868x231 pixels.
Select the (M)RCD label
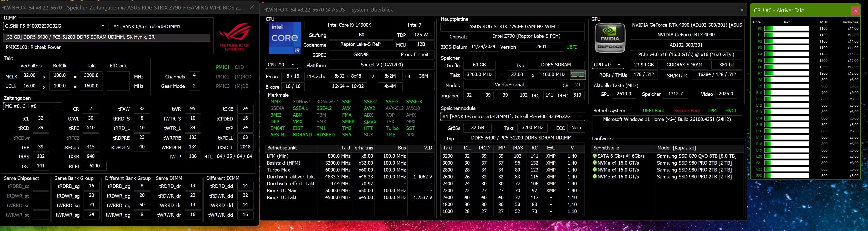tap(243, 77)
